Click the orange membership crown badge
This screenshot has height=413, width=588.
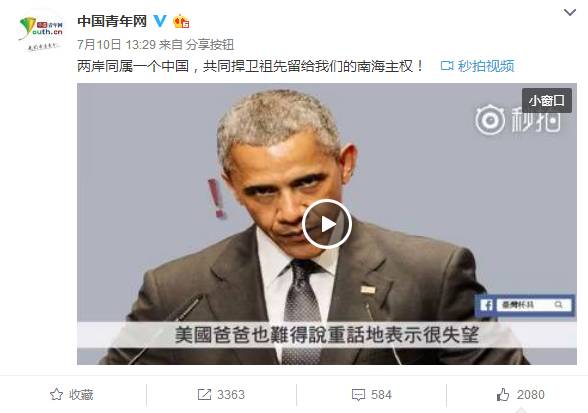click(x=181, y=22)
